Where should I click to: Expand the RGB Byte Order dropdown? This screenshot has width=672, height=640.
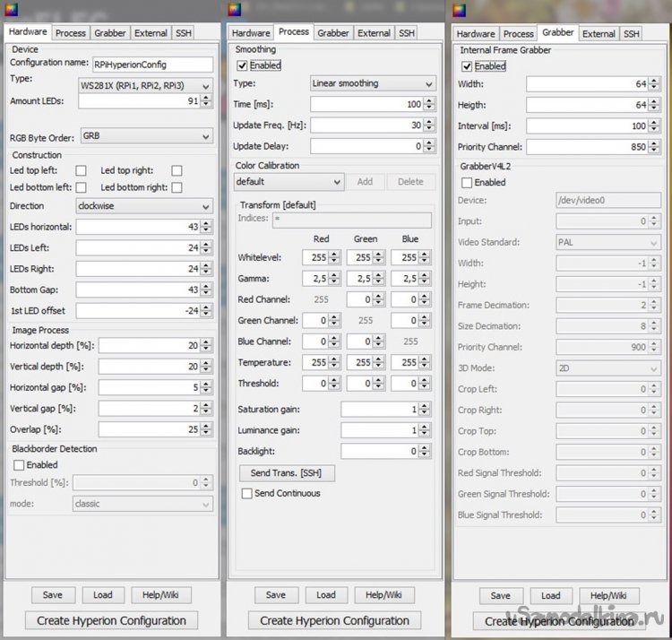coord(145,136)
